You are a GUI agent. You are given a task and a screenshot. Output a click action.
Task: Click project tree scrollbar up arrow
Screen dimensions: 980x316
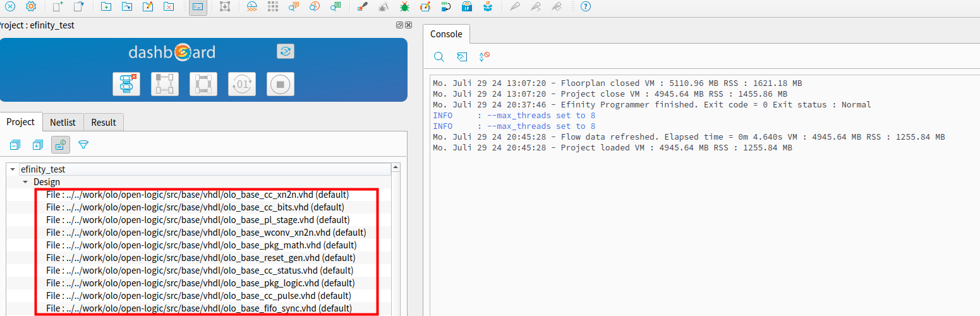coord(396,167)
